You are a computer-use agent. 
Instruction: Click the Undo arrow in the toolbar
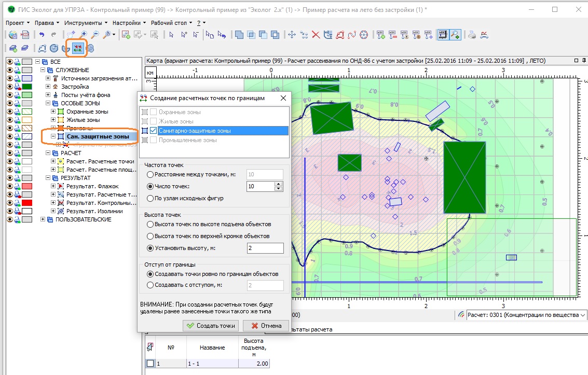pyautogui.click(x=42, y=35)
